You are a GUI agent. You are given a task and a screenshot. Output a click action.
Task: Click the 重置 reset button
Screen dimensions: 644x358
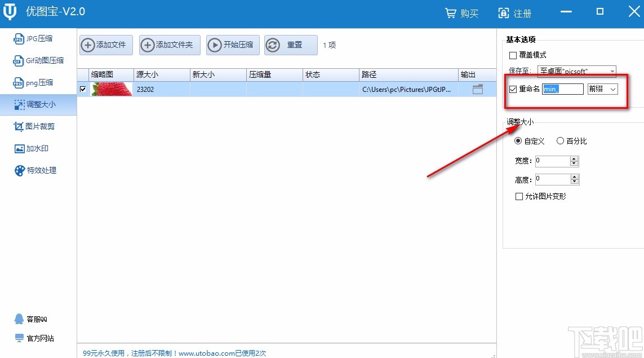pyautogui.click(x=291, y=45)
